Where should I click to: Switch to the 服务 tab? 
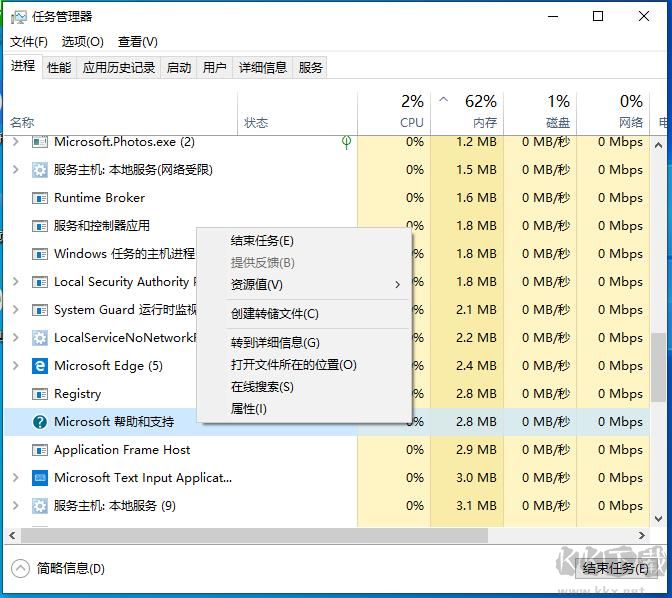point(310,68)
